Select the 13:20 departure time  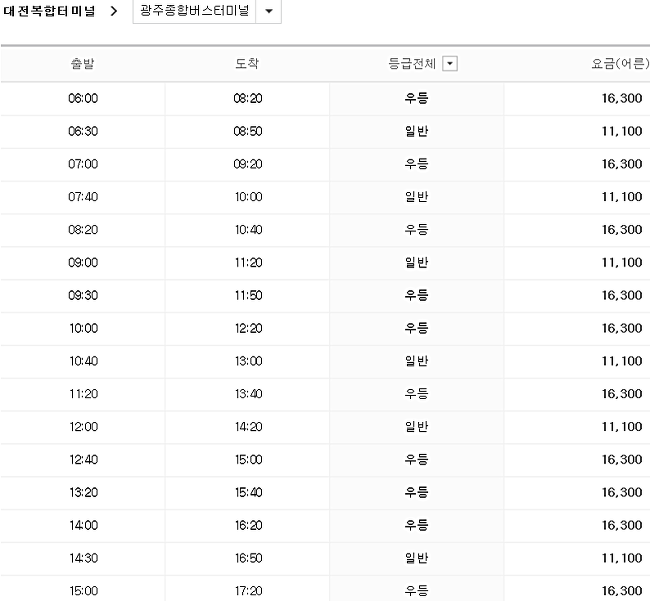point(83,492)
